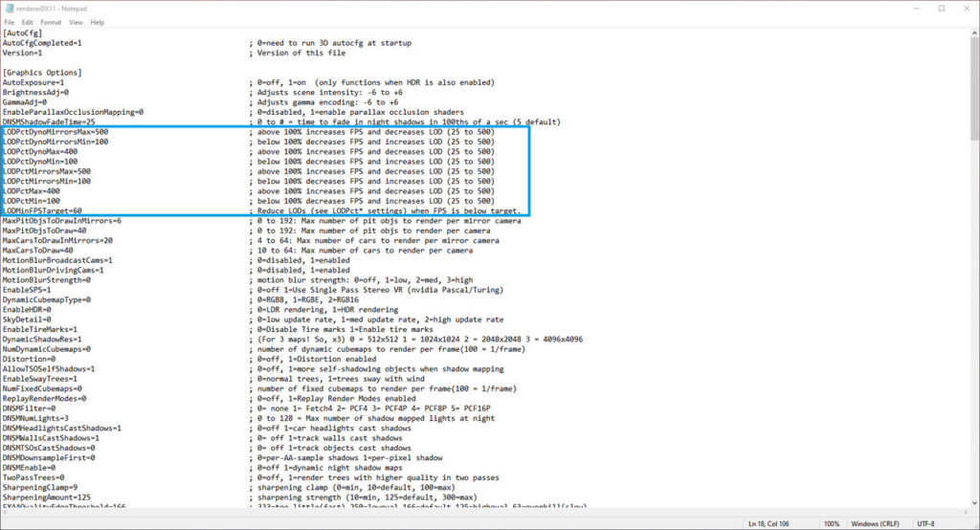Open the File menu

point(9,22)
